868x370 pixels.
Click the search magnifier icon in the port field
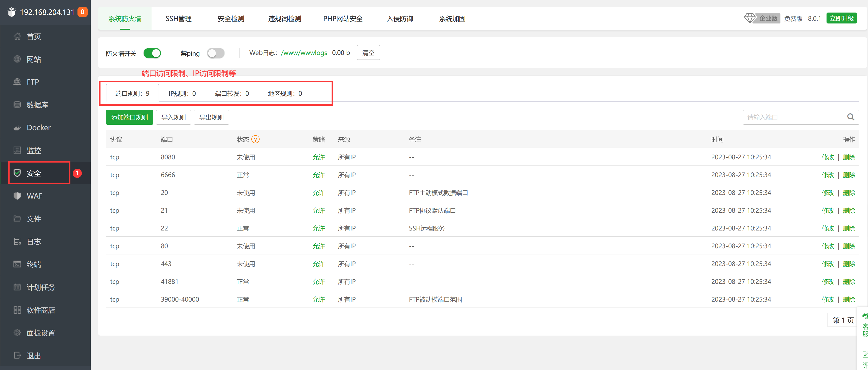850,117
